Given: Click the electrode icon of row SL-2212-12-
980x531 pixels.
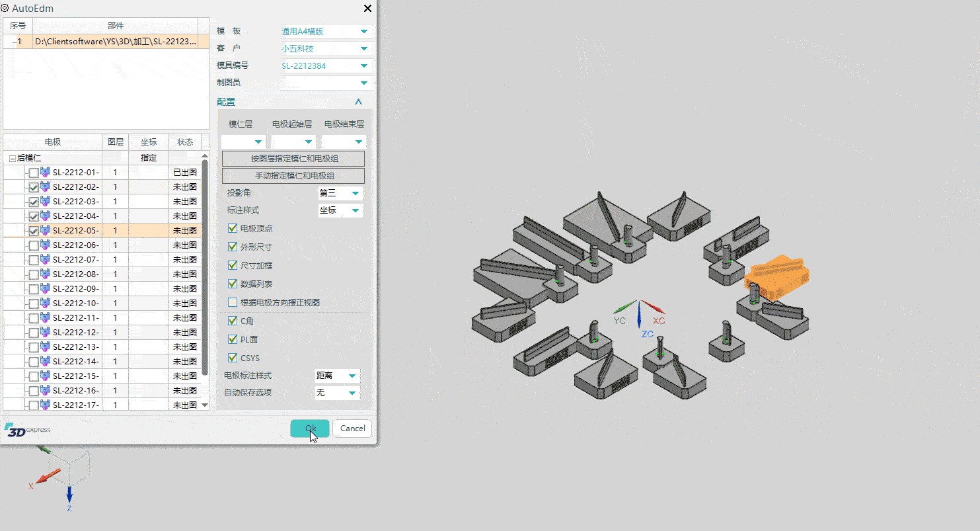Looking at the screenshot, I should tap(45, 333).
